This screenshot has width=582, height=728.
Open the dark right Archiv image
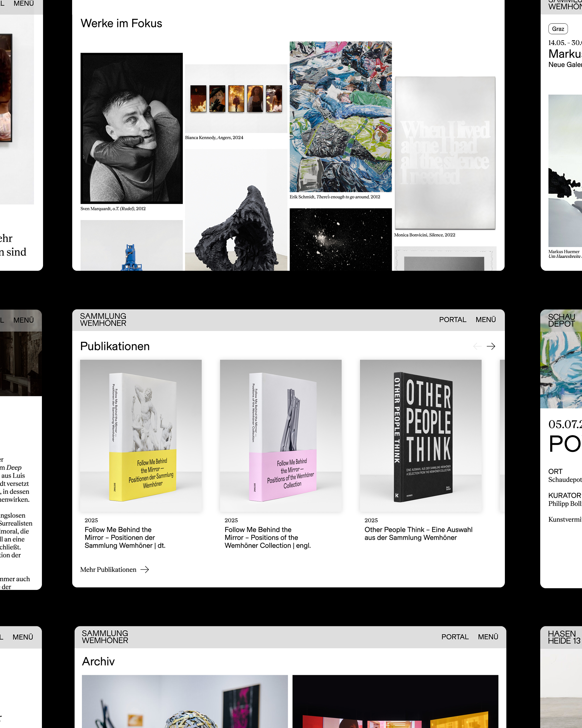tap(395, 701)
